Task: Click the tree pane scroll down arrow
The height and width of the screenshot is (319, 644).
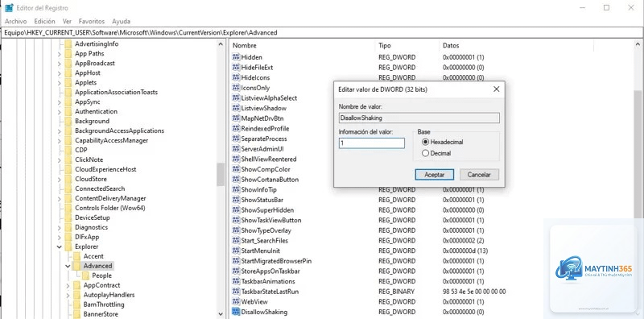Action: 221,314
